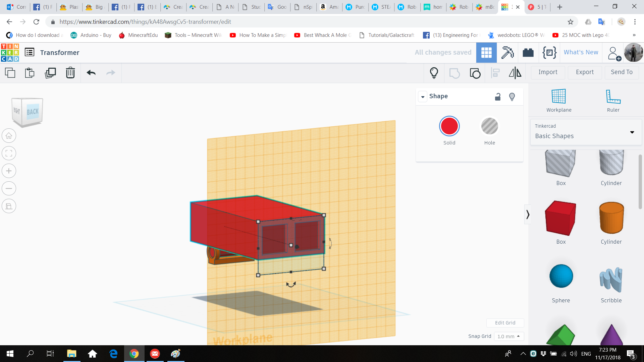Open the Bricks view
The width and height of the screenshot is (644, 362).
[528, 53]
